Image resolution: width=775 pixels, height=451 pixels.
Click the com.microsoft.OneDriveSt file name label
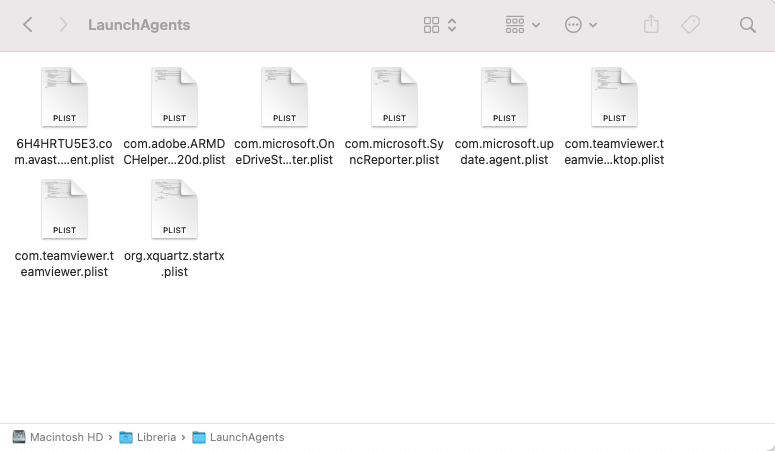click(285, 152)
